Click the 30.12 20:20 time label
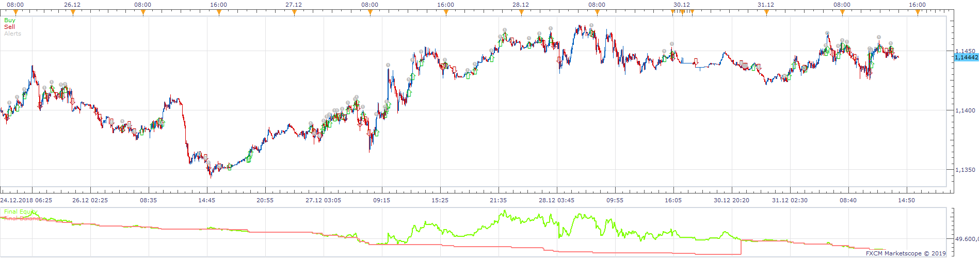Screen dimensions: 980x258 732,200
